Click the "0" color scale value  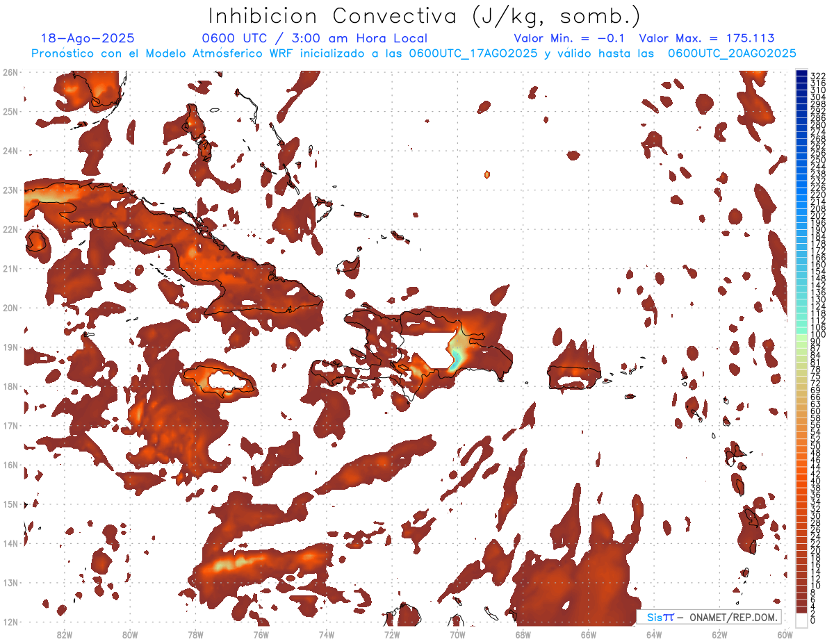tap(813, 620)
